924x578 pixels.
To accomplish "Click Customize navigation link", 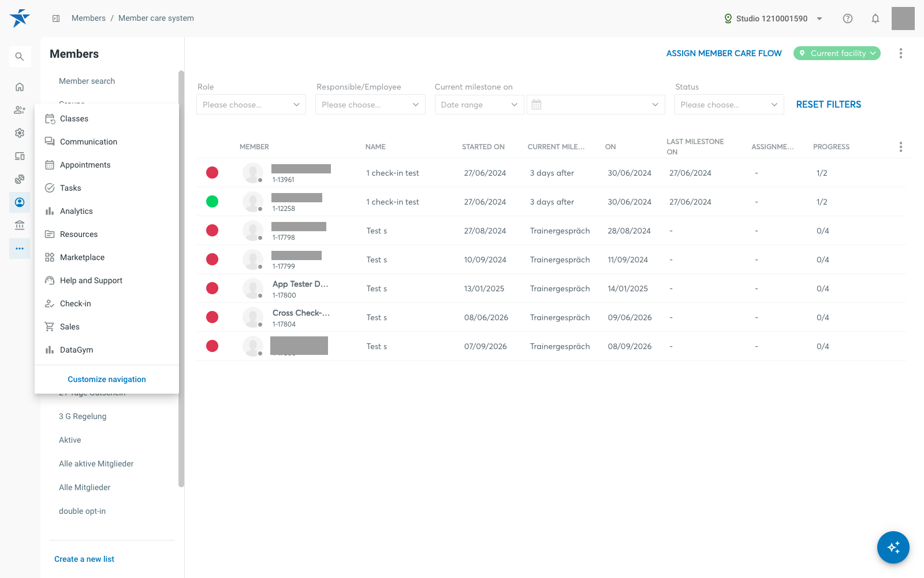I will 107,379.
